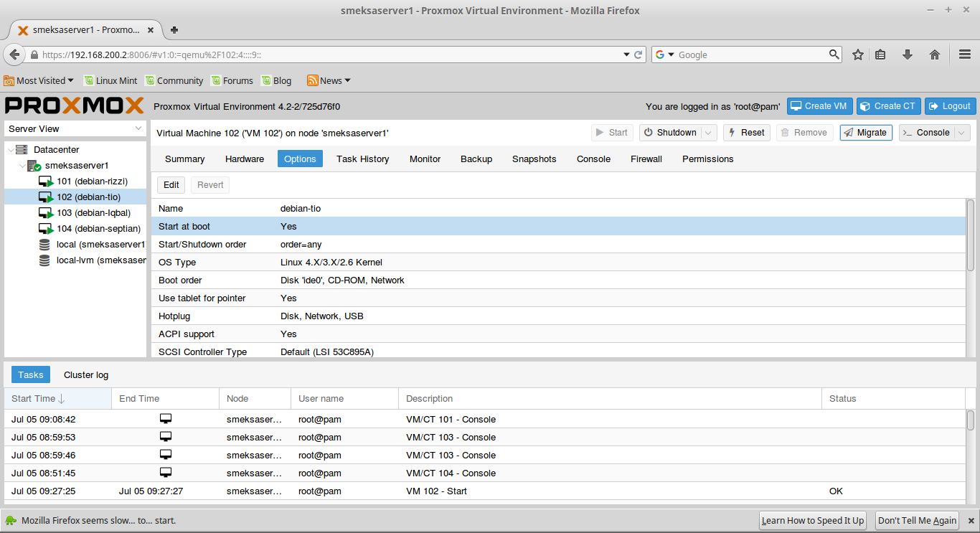Click the tasks list vertical scrollbar

(x=970, y=419)
